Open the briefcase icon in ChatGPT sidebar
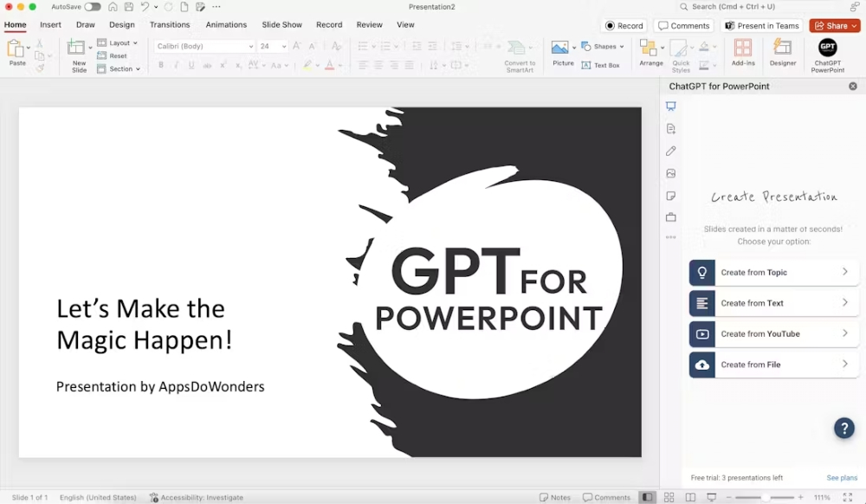Viewport: 866px width, 504px height. pyautogui.click(x=670, y=217)
